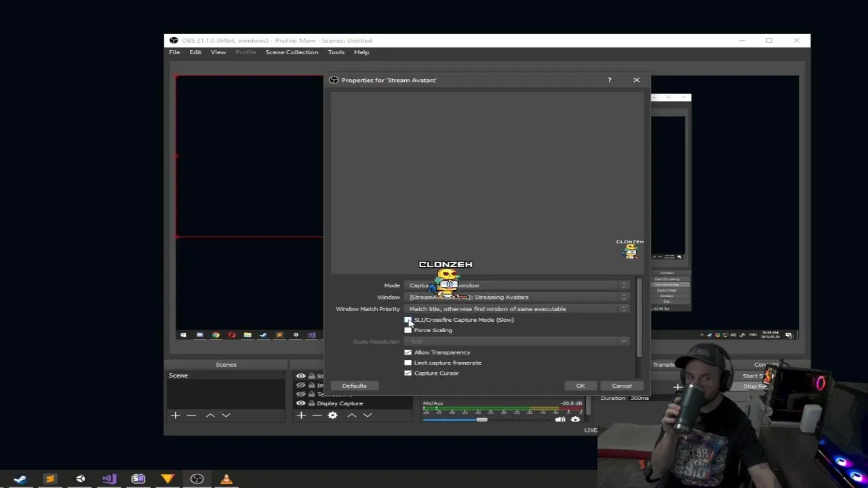Open source properties with the gear icon
The height and width of the screenshot is (488, 868).
[332, 415]
